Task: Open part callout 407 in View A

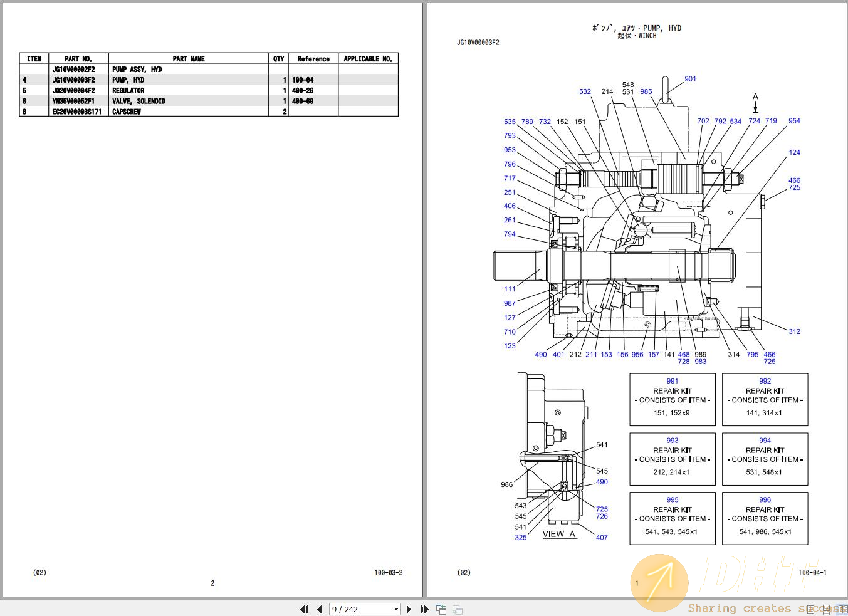Action: click(x=602, y=538)
